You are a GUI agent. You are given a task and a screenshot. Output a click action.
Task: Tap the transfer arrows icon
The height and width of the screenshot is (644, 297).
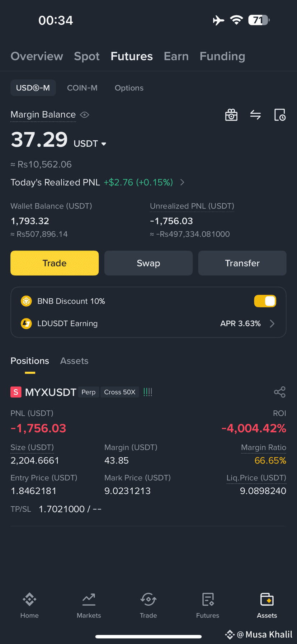click(x=255, y=115)
